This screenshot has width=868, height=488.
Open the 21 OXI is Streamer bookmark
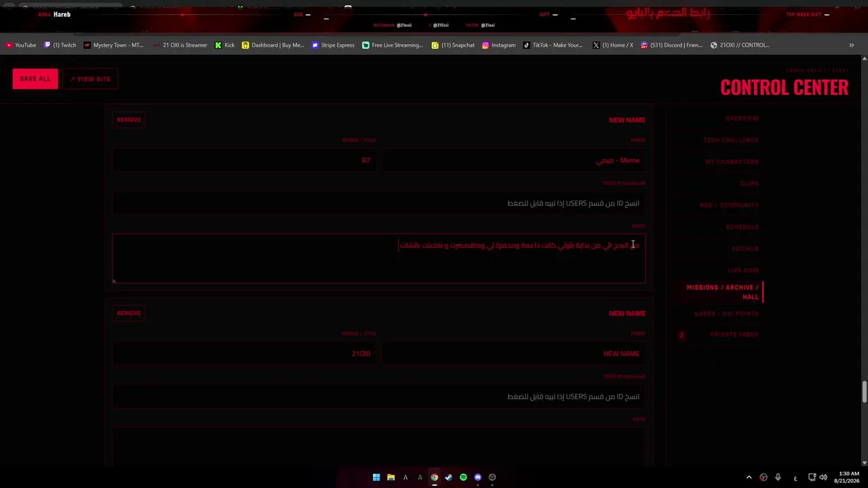tap(180, 45)
